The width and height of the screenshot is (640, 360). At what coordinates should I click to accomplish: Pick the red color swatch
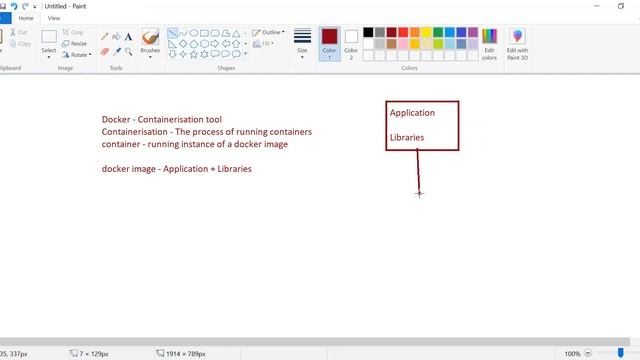[403, 32]
